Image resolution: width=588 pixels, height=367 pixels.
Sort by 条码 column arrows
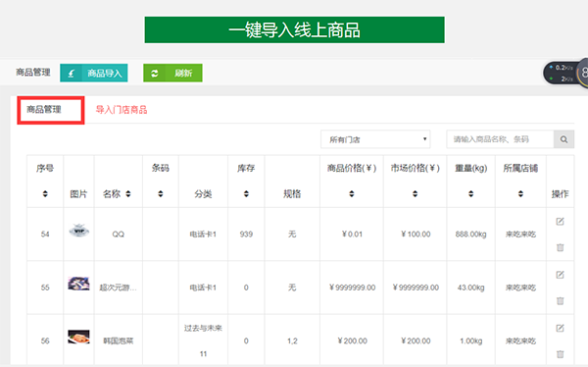point(161,194)
